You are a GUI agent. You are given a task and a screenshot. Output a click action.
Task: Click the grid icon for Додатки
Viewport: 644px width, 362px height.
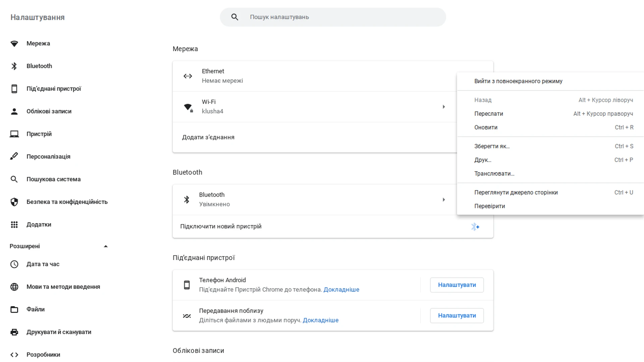click(x=14, y=225)
